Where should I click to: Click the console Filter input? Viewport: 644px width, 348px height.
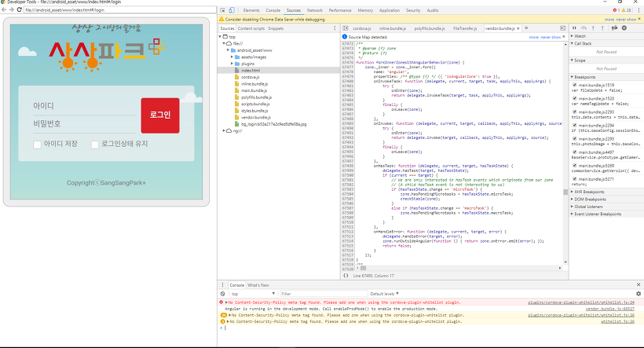point(324,294)
